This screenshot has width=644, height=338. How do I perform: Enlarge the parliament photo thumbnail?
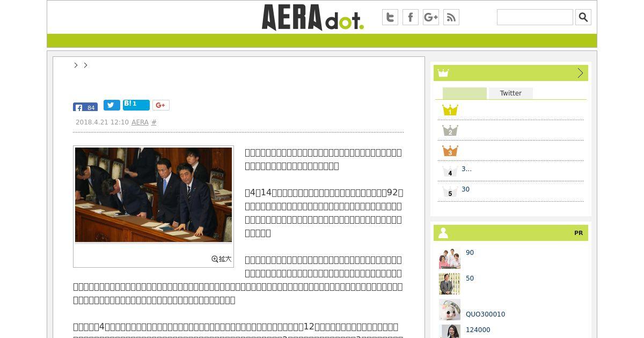(x=153, y=195)
